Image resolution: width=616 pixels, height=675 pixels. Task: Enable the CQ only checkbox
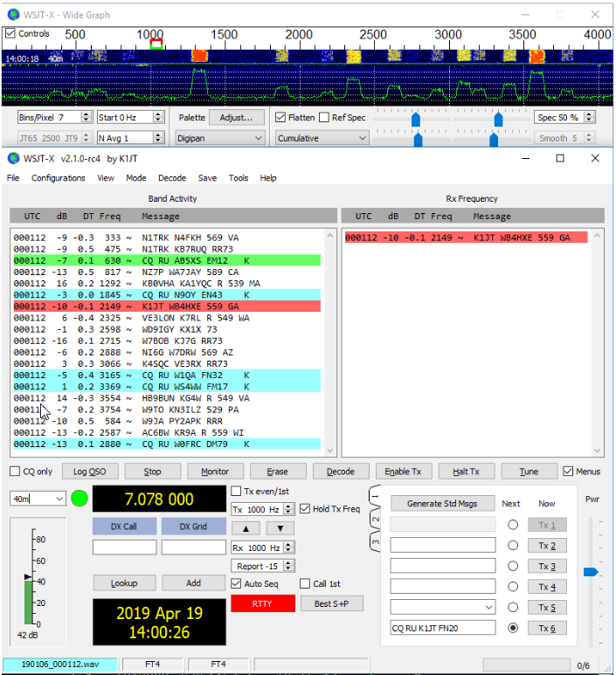[x=15, y=472]
